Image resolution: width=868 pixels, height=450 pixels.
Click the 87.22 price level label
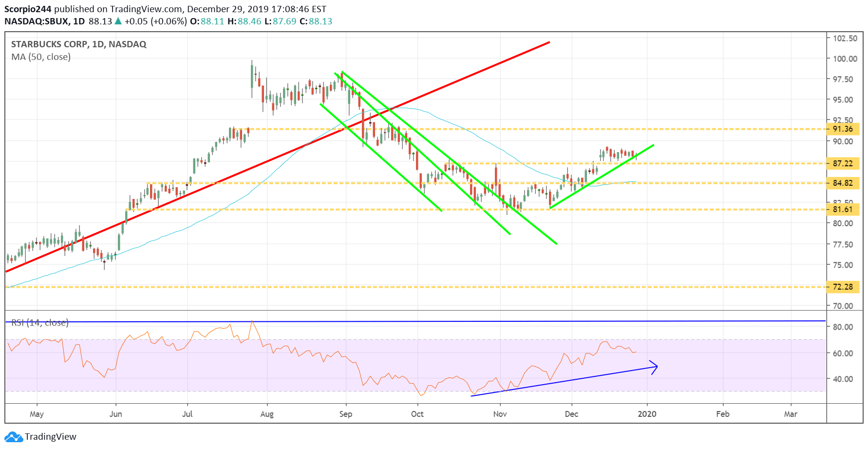pyautogui.click(x=843, y=163)
